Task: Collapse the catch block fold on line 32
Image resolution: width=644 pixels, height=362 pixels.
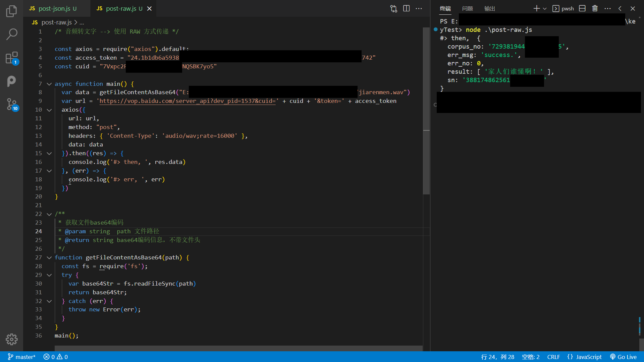Action: 49,301
